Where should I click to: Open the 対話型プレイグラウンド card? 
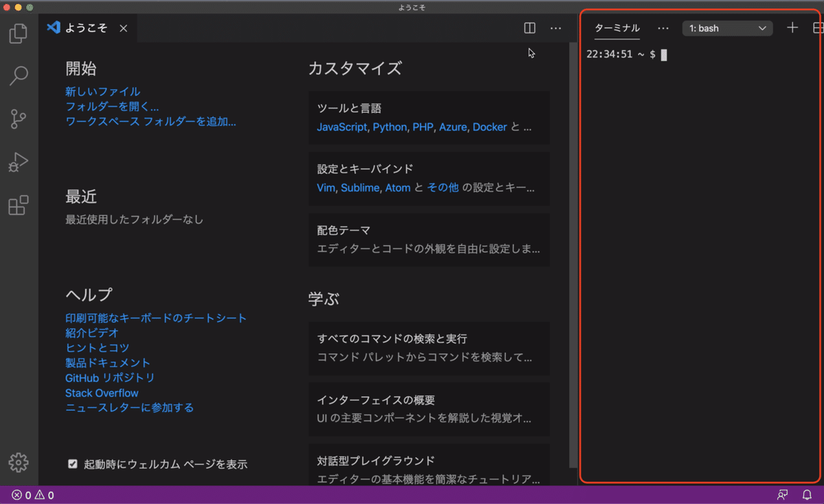pos(429,465)
